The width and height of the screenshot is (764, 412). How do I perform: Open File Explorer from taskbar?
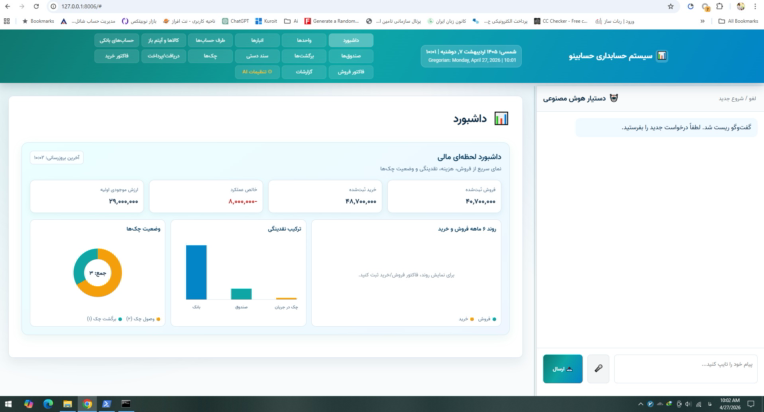point(67,404)
